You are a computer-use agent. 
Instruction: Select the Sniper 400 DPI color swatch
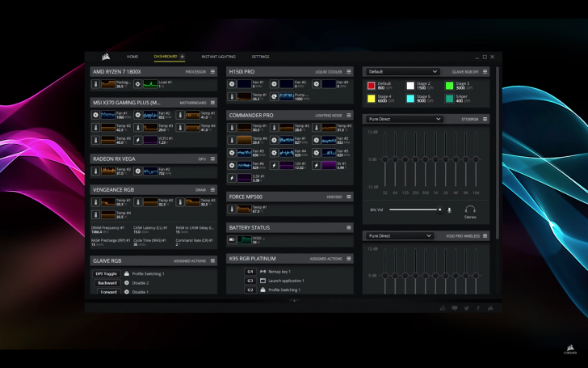pos(450,99)
